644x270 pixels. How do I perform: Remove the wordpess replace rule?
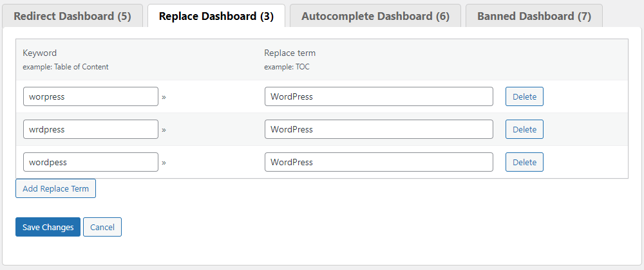(524, 162)
